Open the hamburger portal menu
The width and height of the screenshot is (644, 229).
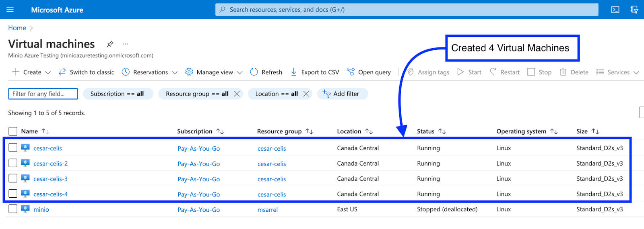point(10,10)
